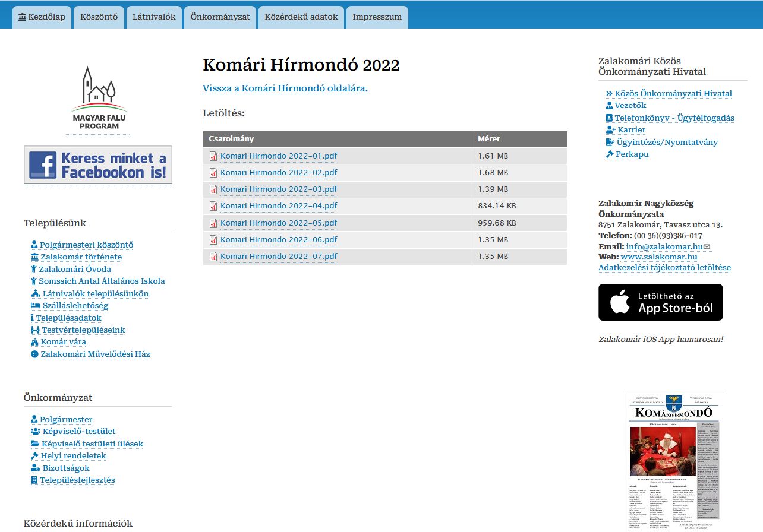Download Komari Hirmondo 2022-01.pdf
Screen dimensions: 763x532
[x=279, y=156]
